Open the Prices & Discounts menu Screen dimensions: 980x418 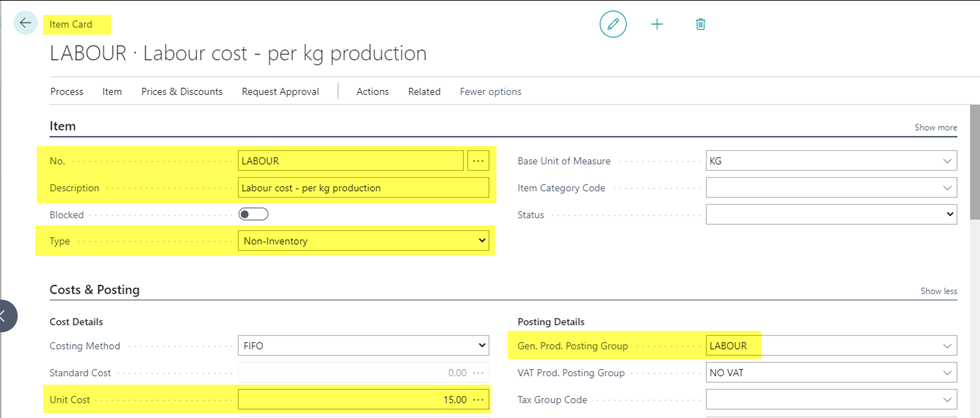[x=182, y=92]
